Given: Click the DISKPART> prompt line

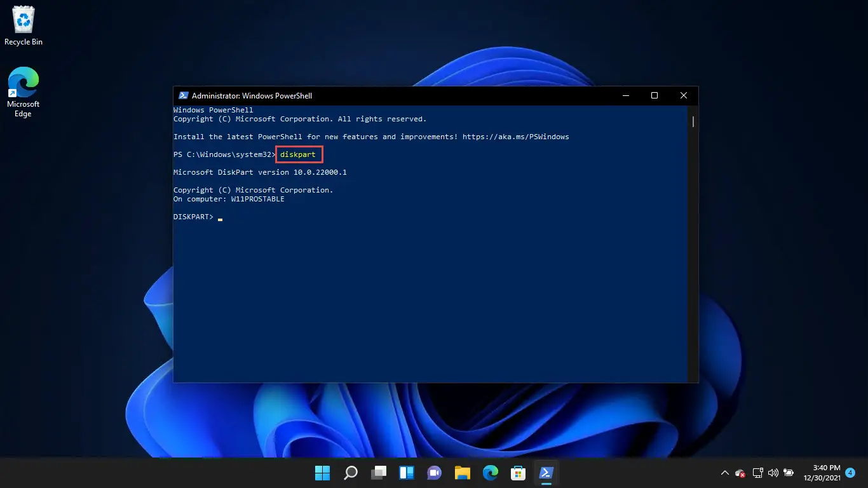Looking at the screenshot, I should [194, 217].
